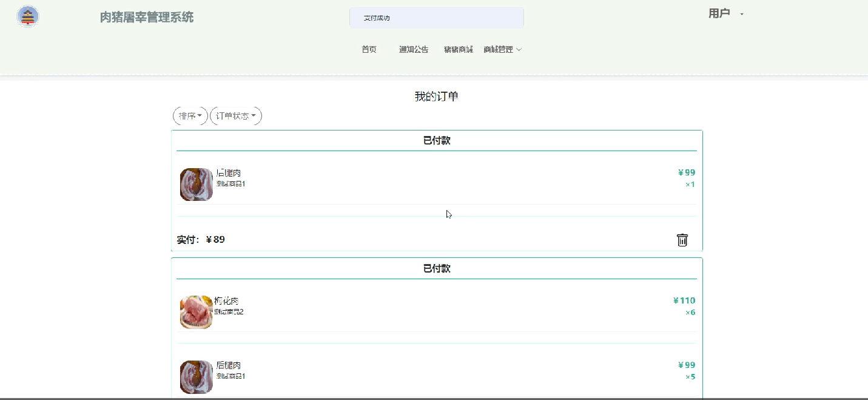The height and width of the screenshot is (400, 868).
Task: Click the first order's 已付款 status header
Action: (436, 141)
